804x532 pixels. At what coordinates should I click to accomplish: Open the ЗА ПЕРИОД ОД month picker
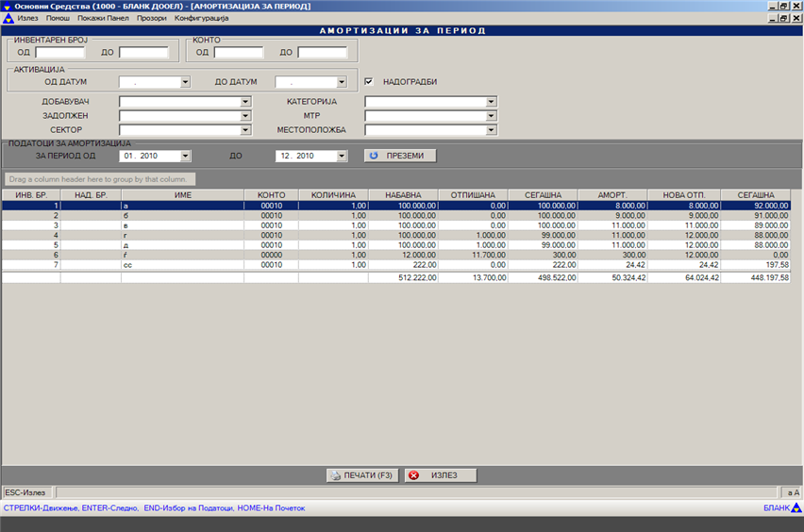coord(185,156)
